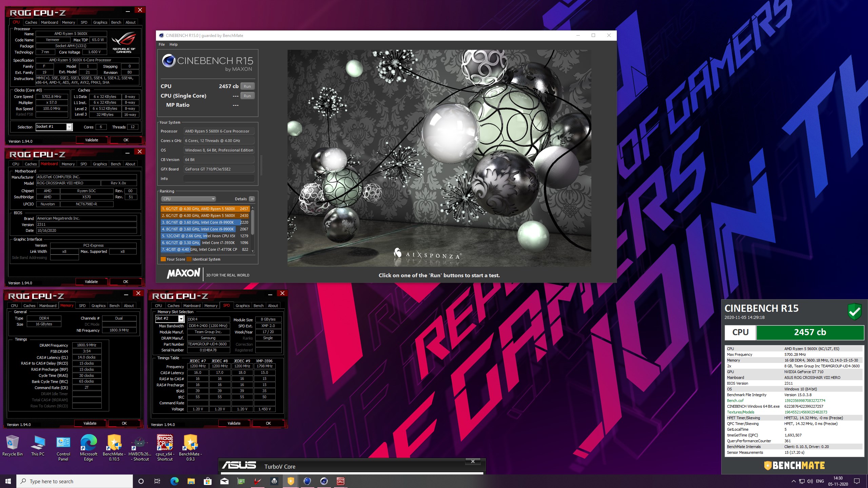Select the Intel Xeon ranking row scoring 1279

[x=205, y=236]
